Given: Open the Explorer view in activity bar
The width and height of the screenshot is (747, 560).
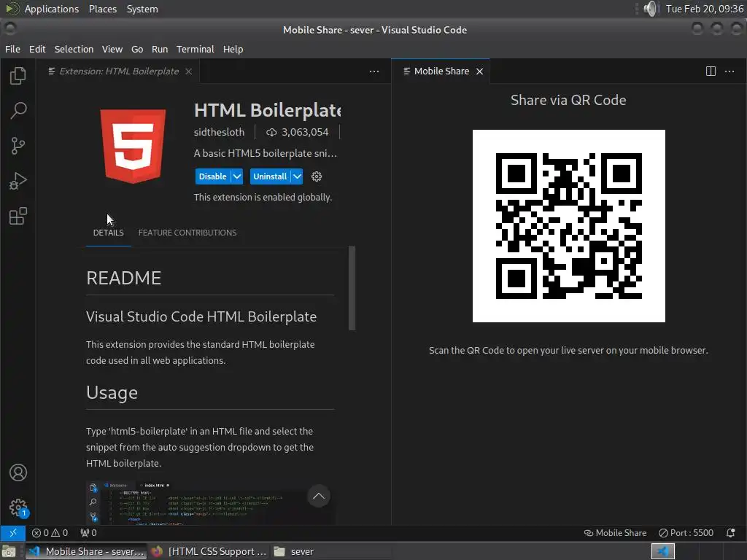Looking at the screenshot, I should click(18, 75).
